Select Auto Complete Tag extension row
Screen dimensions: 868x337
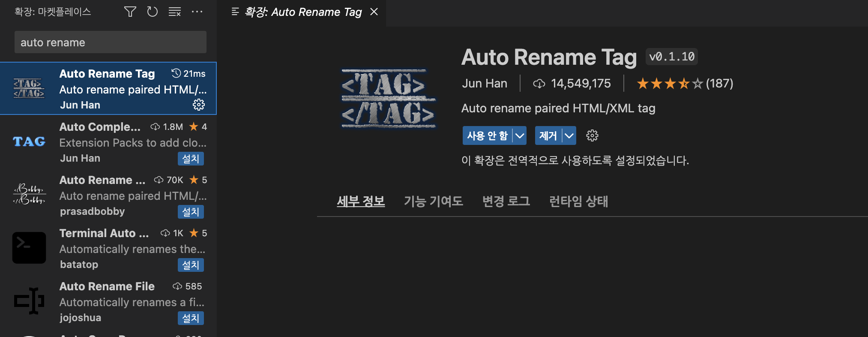coord(108,142)
